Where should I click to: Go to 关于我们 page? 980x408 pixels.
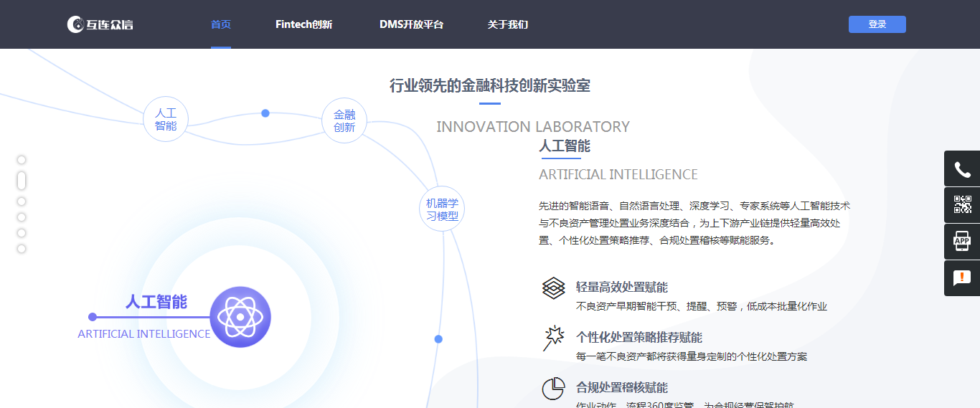(x=507, y=24)
